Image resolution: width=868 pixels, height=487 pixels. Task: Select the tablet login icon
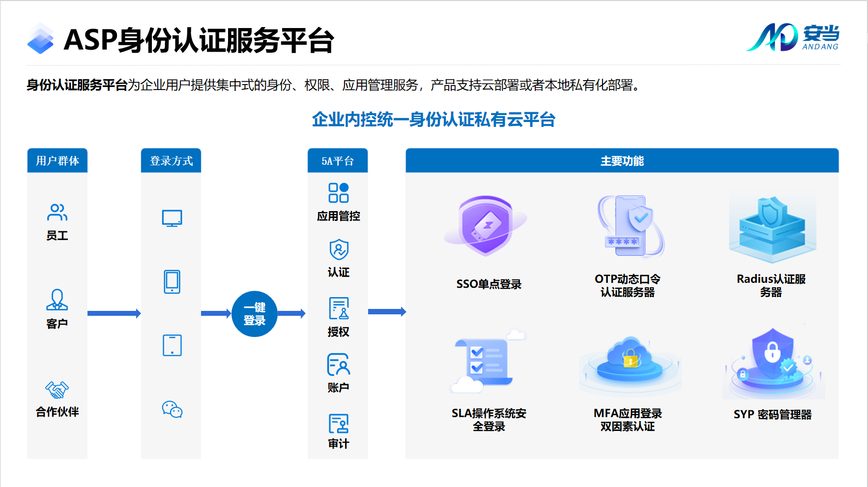click(172, 345)
